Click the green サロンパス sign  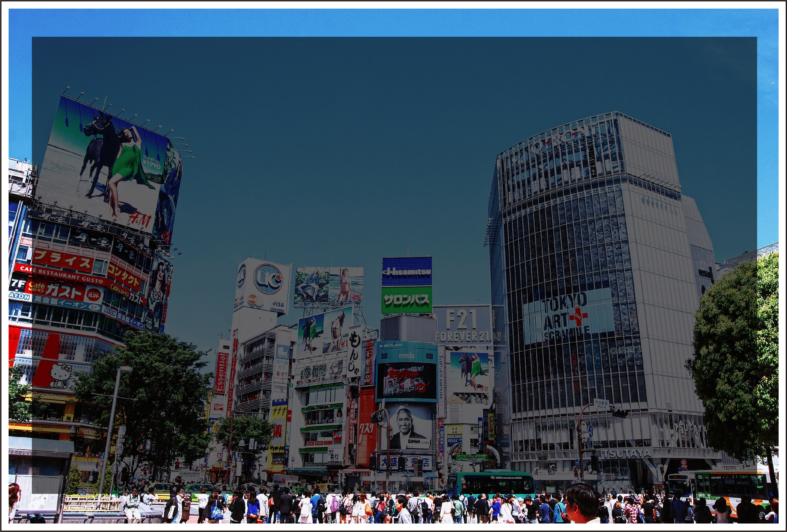(x=406, y=300)
